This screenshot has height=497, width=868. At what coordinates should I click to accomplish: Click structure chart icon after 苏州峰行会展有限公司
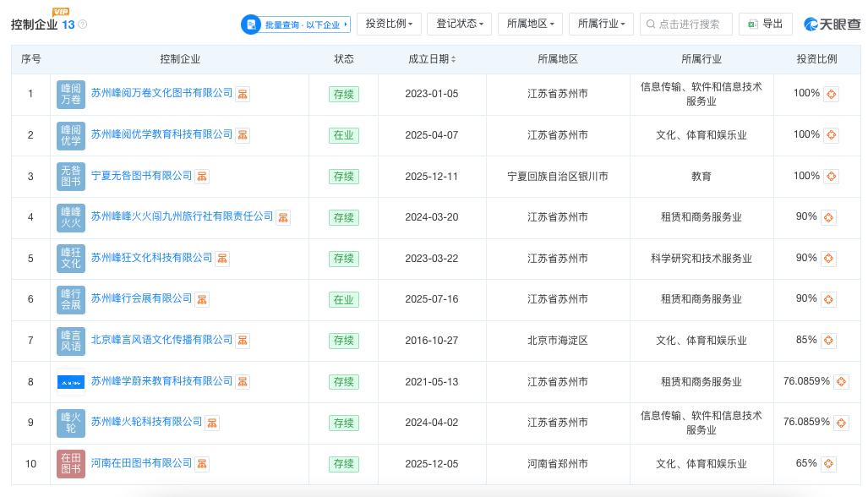tap(202, 299)
